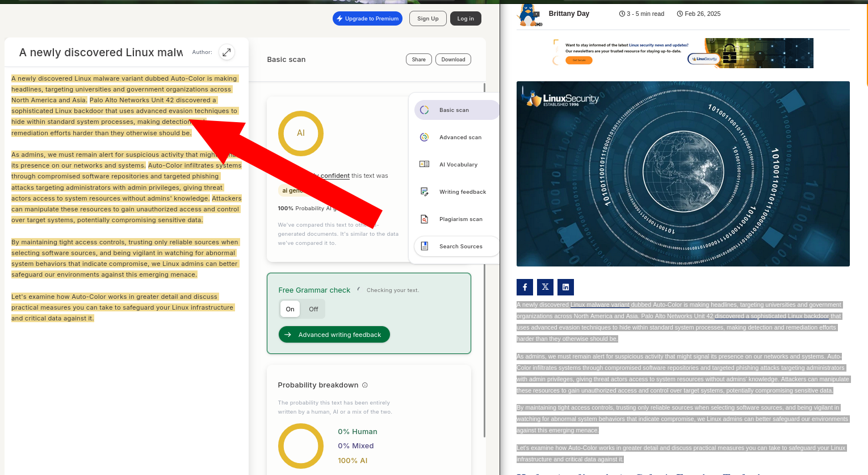Click the 'confident' underlined link

[x=335, y=176]
